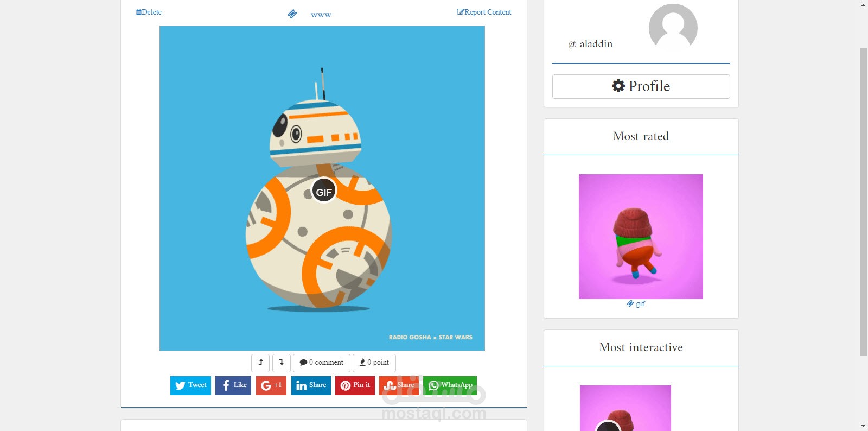
Task: Click the Most interactive heading
Action: point(641,347)
